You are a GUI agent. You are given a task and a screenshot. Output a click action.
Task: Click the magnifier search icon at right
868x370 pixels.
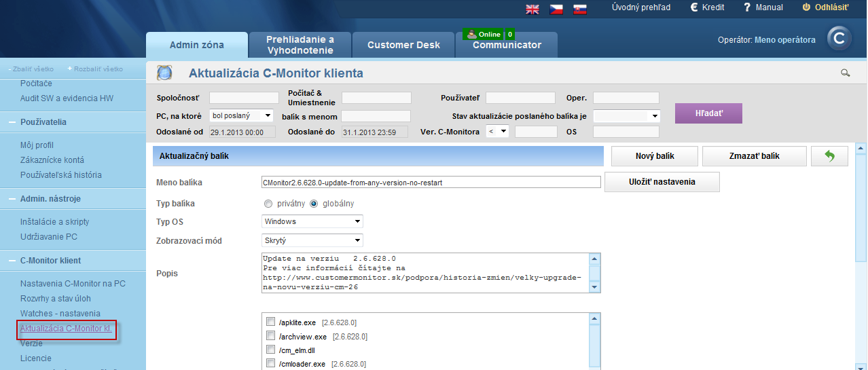coord(846,73)
